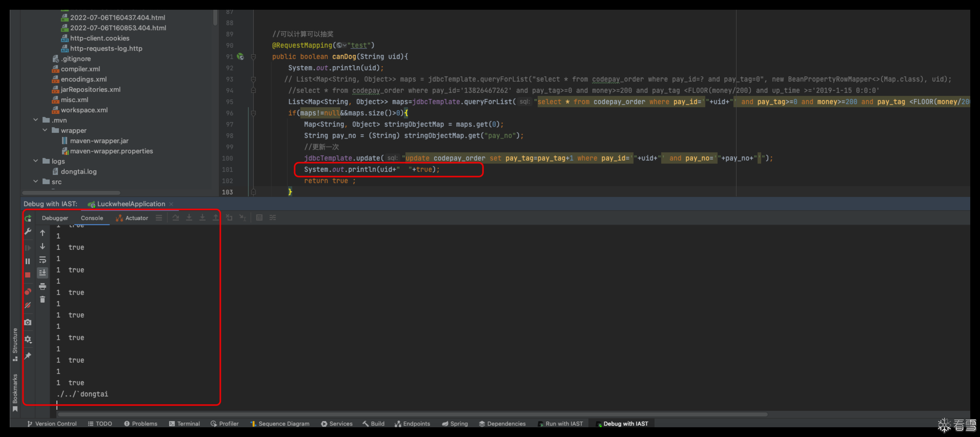Pause the program with the pause icon
Image resolution: width=980 pixels, height=437 pixels.
28,261
